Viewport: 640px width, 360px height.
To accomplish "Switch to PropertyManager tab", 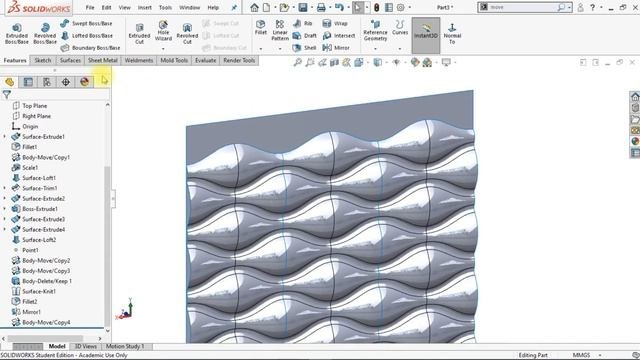I will (28, 82).
